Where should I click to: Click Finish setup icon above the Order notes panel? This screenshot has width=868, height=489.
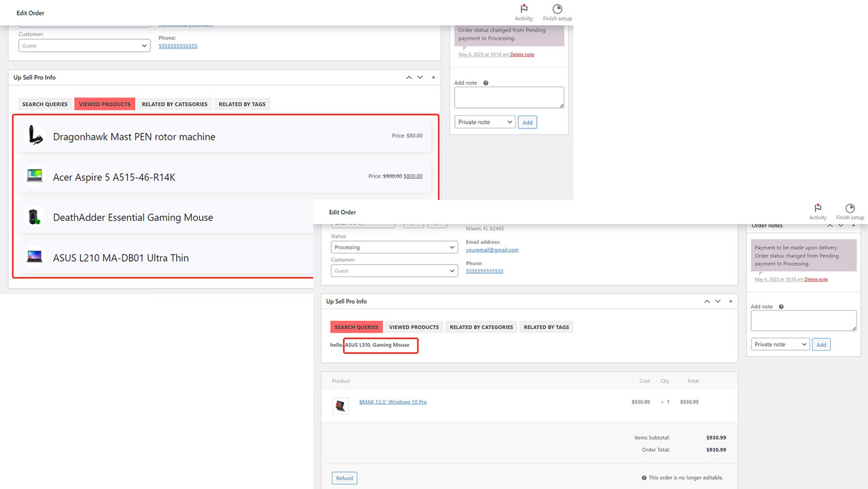(849, 209)
